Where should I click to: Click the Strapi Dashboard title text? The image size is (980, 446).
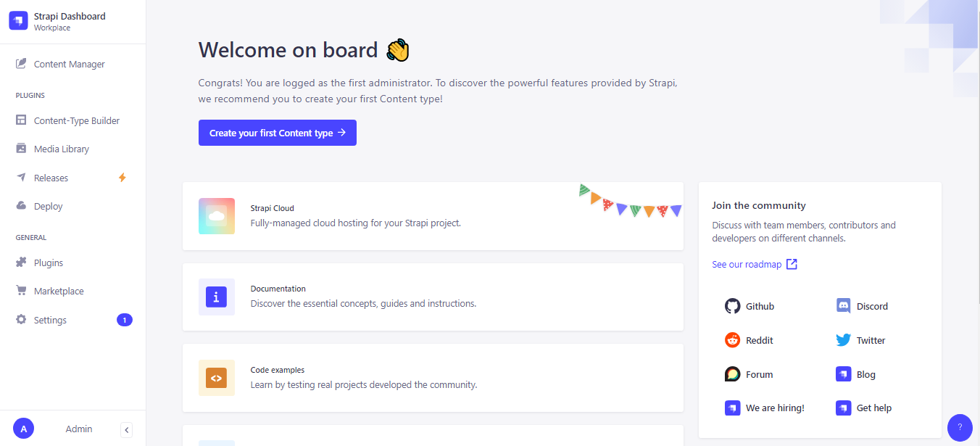(x=70, y=16)
